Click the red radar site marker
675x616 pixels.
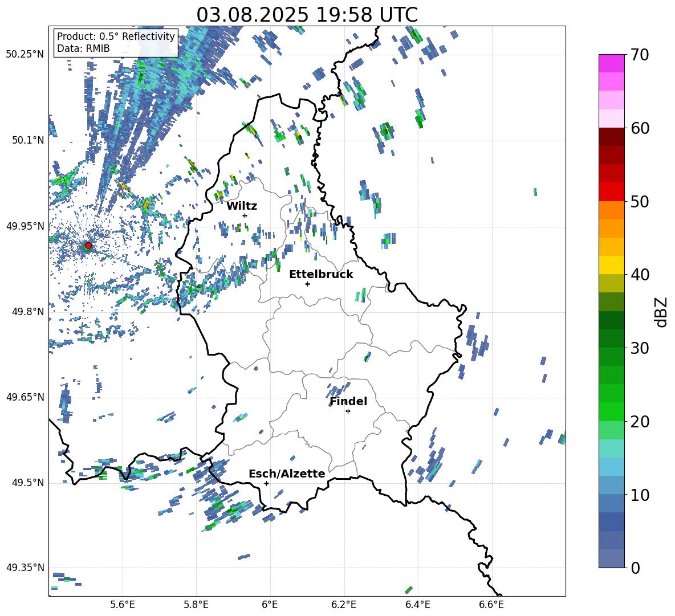(88, 246)
